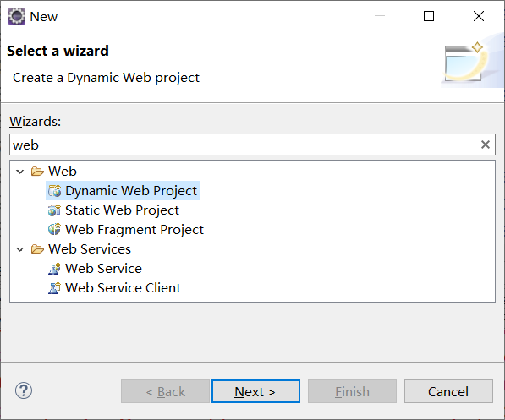Clear the wizard filter text
Screen dimensions: 505x420
point(486,145)
